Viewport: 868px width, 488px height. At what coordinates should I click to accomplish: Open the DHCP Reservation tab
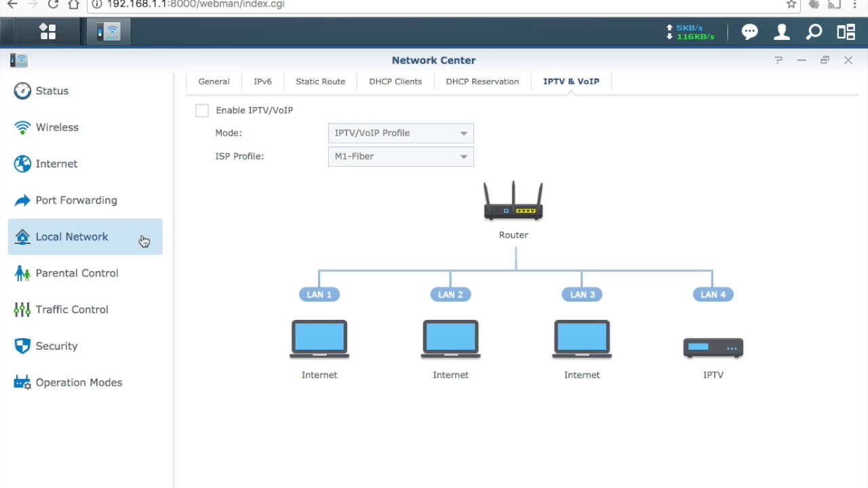(482, 81)
